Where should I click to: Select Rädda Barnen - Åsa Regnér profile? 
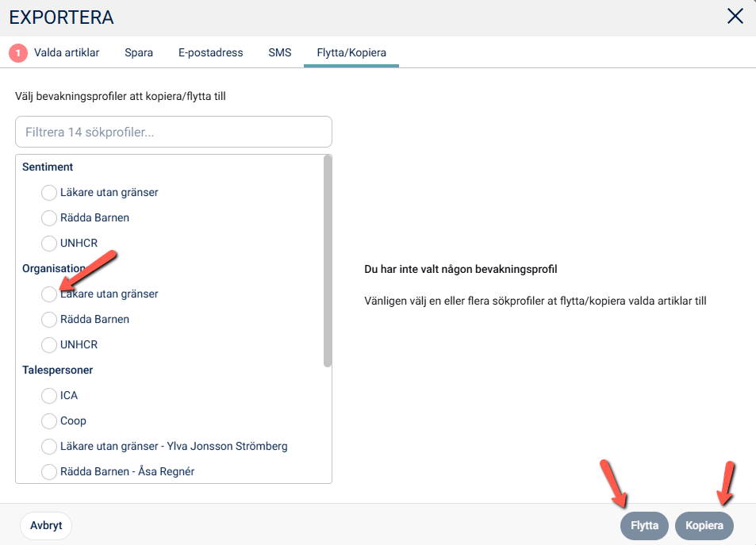point(48,472)
